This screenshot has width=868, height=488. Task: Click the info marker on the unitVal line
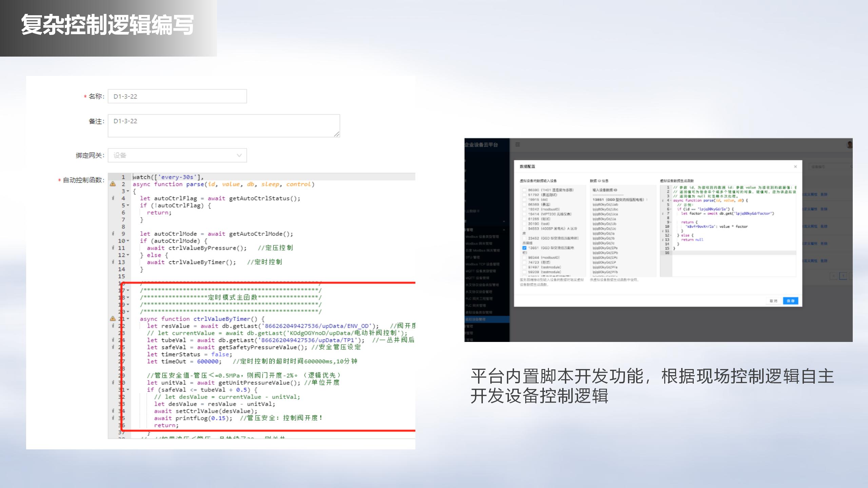[x=113, y=382]
